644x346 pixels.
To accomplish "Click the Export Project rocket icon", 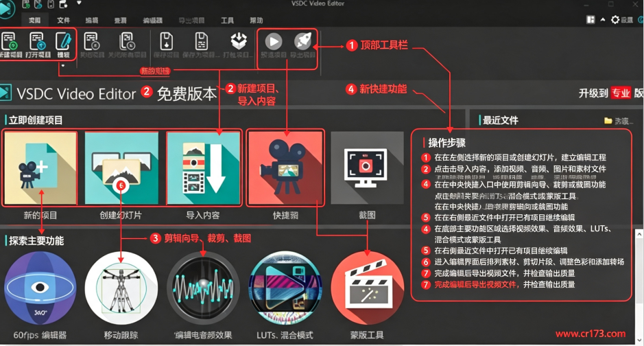I will [x=302, y=41].
